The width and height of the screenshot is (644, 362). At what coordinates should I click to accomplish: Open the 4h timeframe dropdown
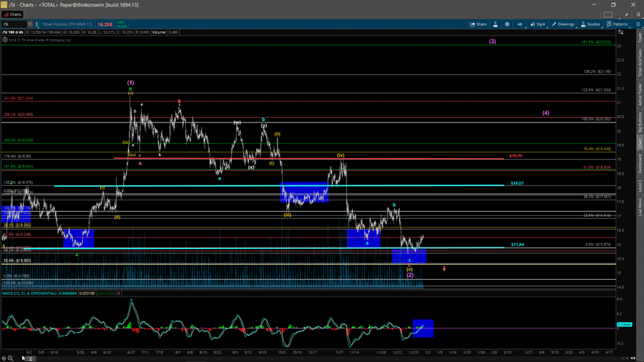pyautogui.click(x=520, y=24)
